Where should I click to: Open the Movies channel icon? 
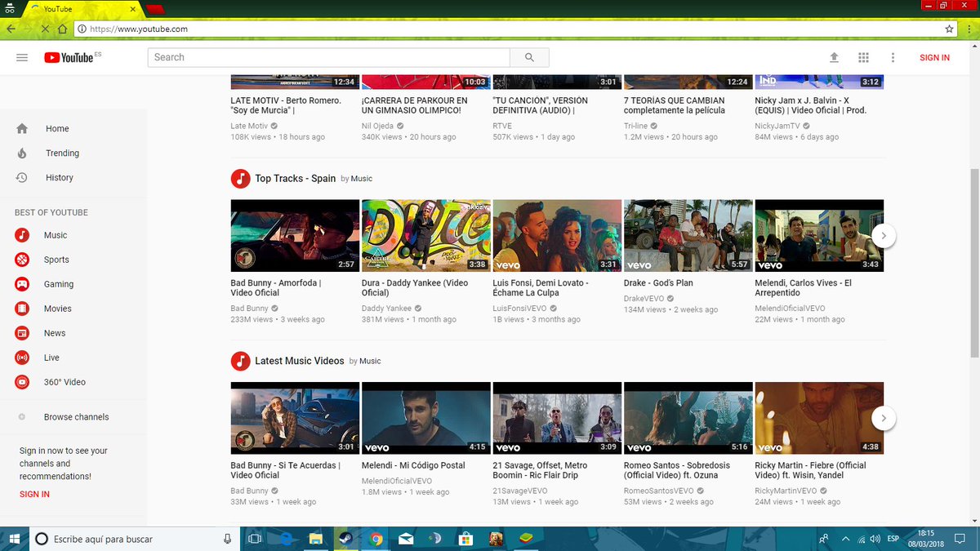pos(22,309)
